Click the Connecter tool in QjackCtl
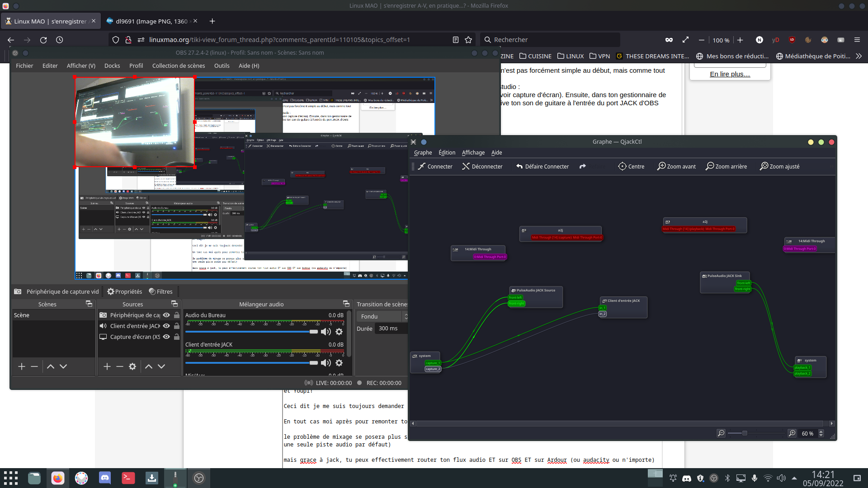The height and width of the screenshot is (488, 868). (x=434, y=166)
